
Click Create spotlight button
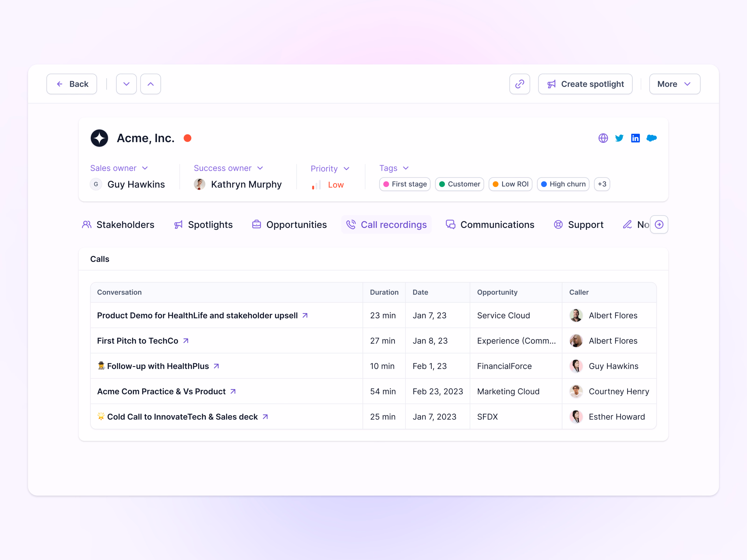[x=585, y=84]
